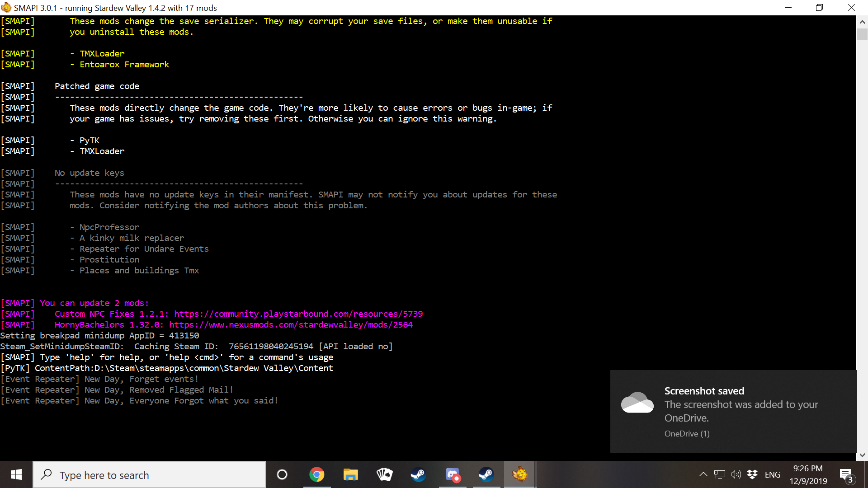Open volume speaker tray icon
The height and width of the screenshot is (488, 868).
pos(736,474)
